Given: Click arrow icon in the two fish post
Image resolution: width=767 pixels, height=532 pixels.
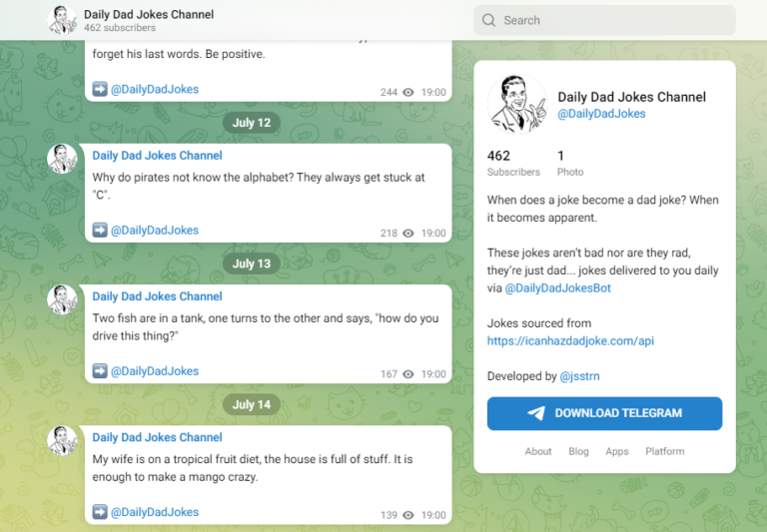Looking at the screenshot, I should coord(100,370).
